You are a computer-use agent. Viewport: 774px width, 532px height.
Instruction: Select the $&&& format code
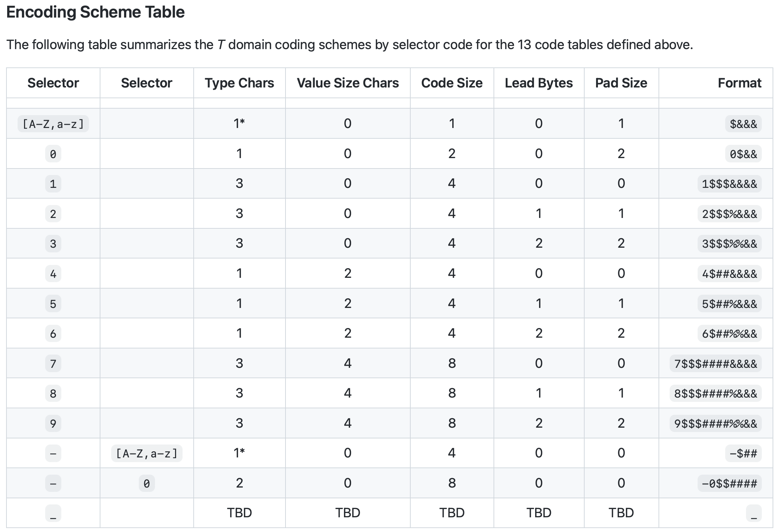coord(743,124)
